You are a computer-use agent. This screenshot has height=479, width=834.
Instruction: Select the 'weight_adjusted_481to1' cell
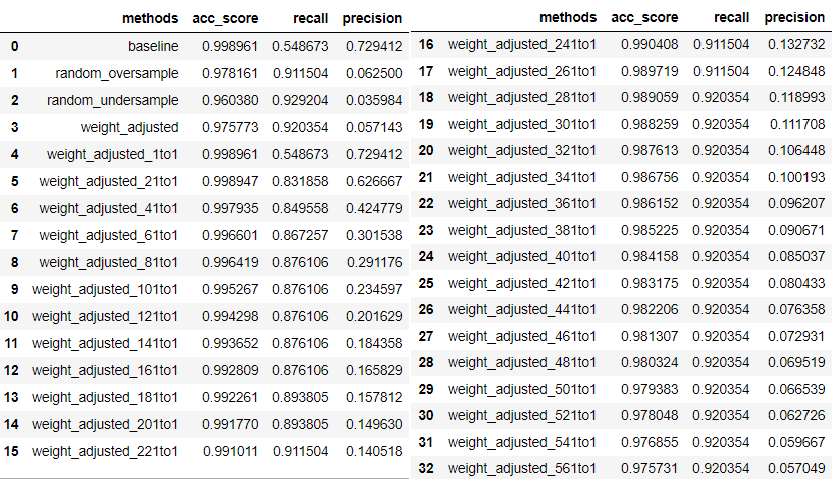tap(522, 363)
